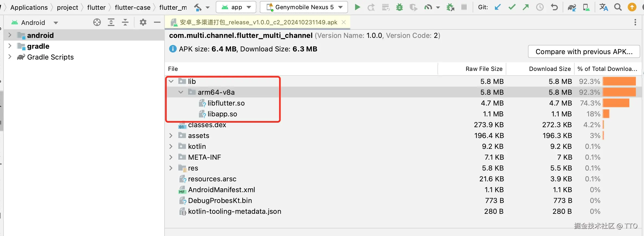Close the APK editor tab
This screenshot has height=236, width=644.
[x=344, y=22]
